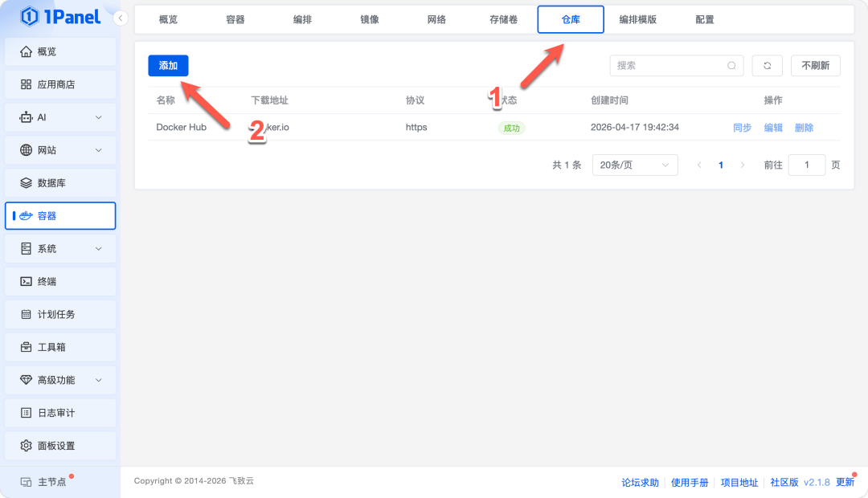Click the 创建时间 column header

[609, 100]
